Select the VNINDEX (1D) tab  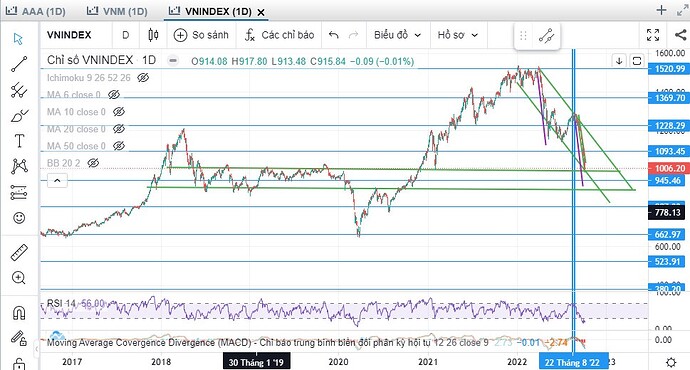pos(210,11)
